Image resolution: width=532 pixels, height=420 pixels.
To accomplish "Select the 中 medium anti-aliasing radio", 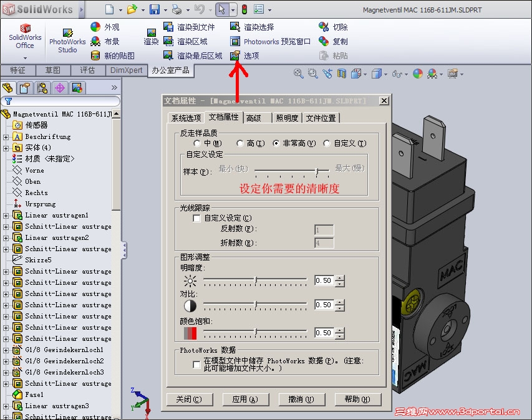I will (197, 143).
